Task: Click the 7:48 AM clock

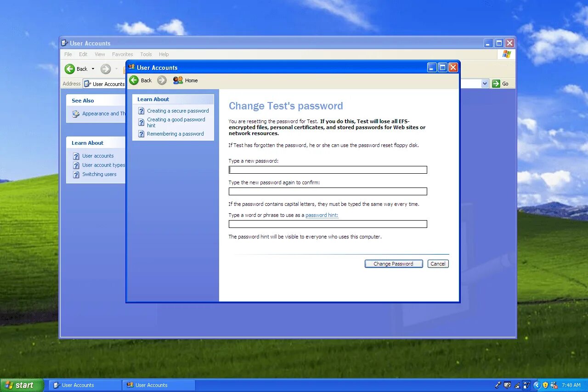Action: point(571,385)
